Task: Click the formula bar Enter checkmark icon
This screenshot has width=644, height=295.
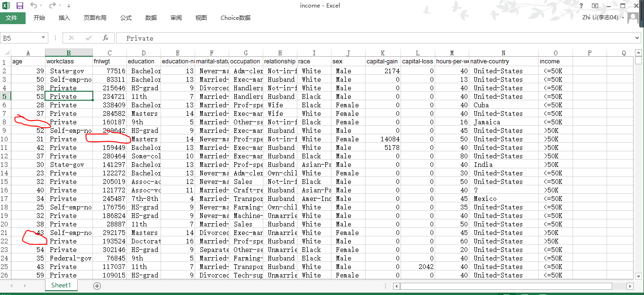Action: pos(89,38)
